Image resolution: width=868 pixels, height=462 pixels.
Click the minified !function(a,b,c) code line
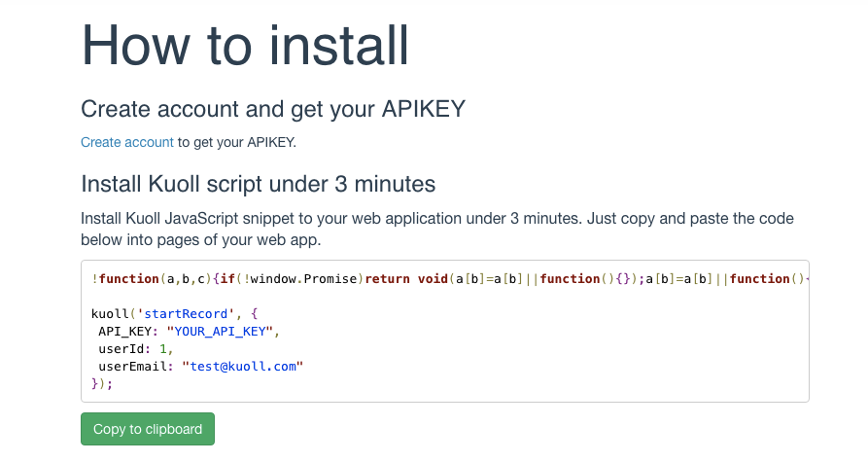[x=450, y=278]
